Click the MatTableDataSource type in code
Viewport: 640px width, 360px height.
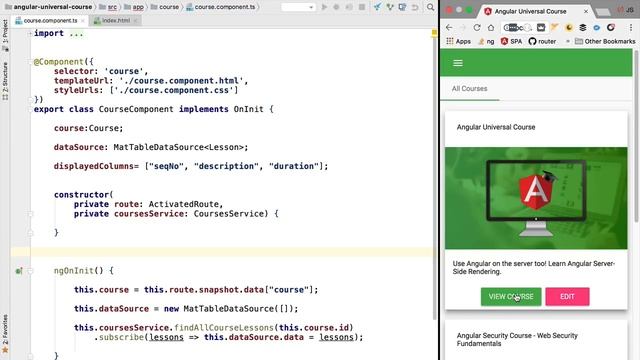click(x=158, y=147)
